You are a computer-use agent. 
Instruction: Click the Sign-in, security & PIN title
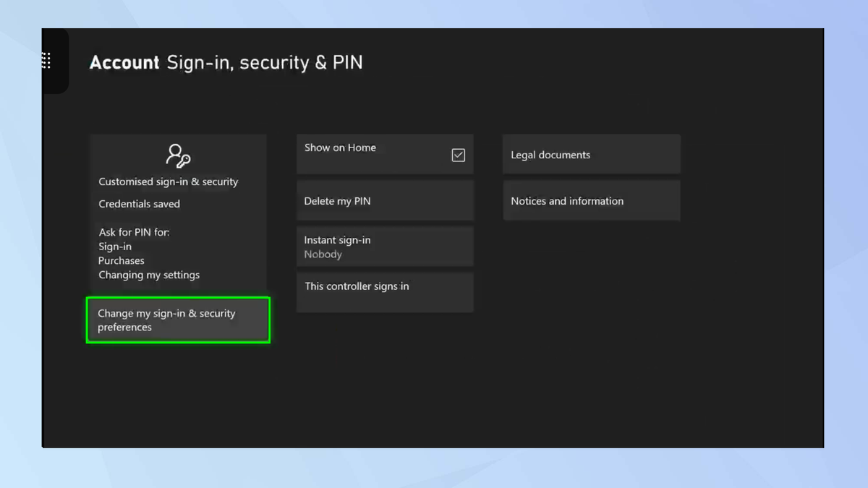coord(264,63)
